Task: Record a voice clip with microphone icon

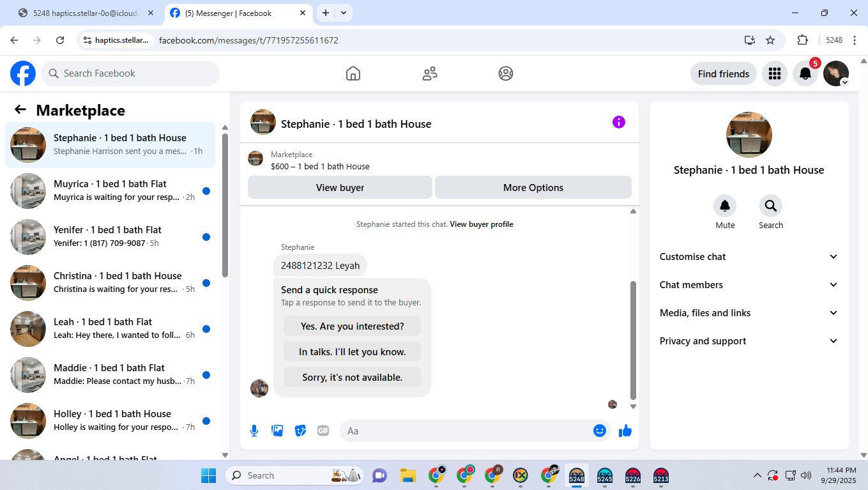Action: pyautogui.click(x=254, y=431)
